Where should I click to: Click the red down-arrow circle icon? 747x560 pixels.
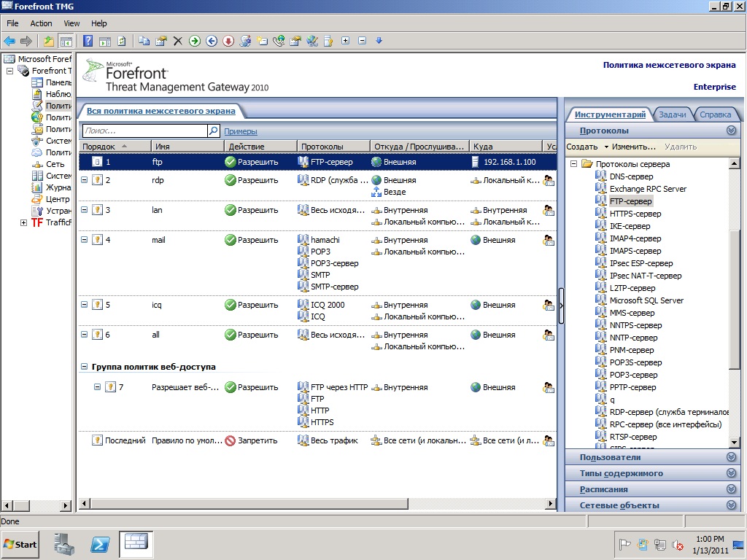click(x=228, y=42)
